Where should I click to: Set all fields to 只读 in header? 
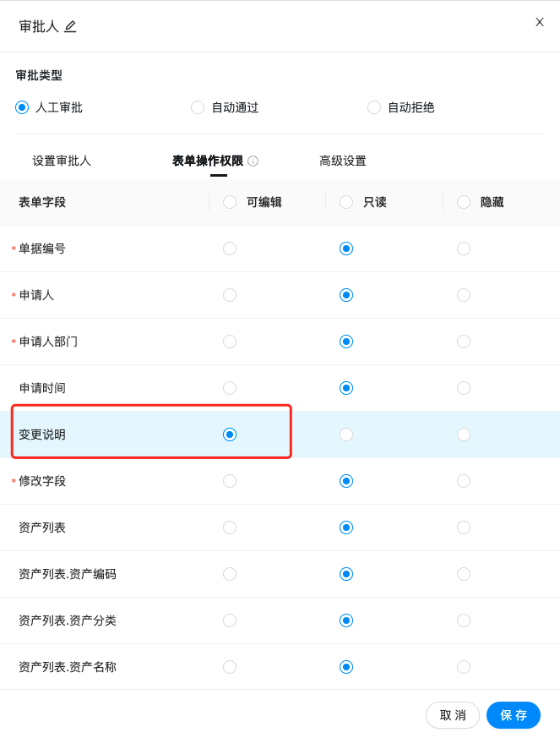346,202
